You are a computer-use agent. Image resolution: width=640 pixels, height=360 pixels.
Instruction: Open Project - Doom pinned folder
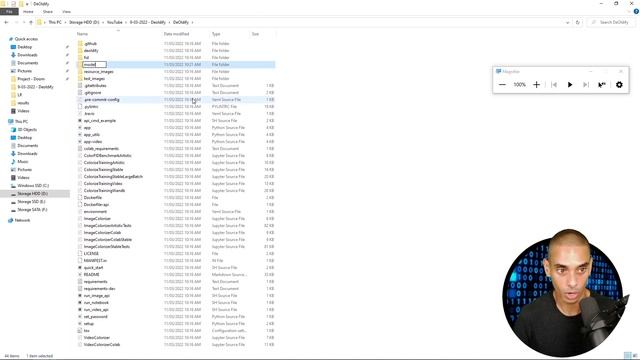point(31,79)
